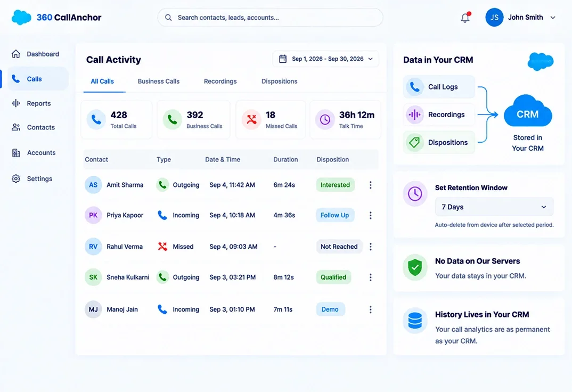This screenshot has height=392, width=572.
Task: Click the 360 CallAnchor cloud logo
Action: click(21, 17)
